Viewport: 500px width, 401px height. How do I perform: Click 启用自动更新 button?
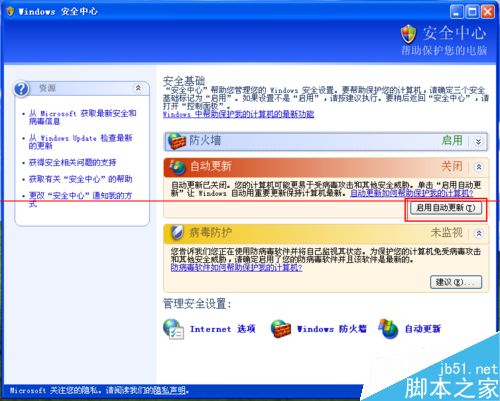(446, 208)
